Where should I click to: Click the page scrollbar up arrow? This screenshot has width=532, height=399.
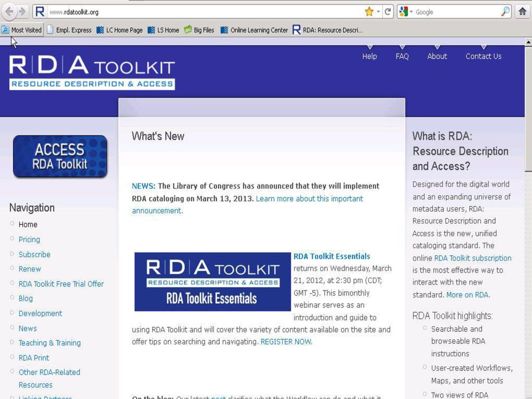[528, 42]
